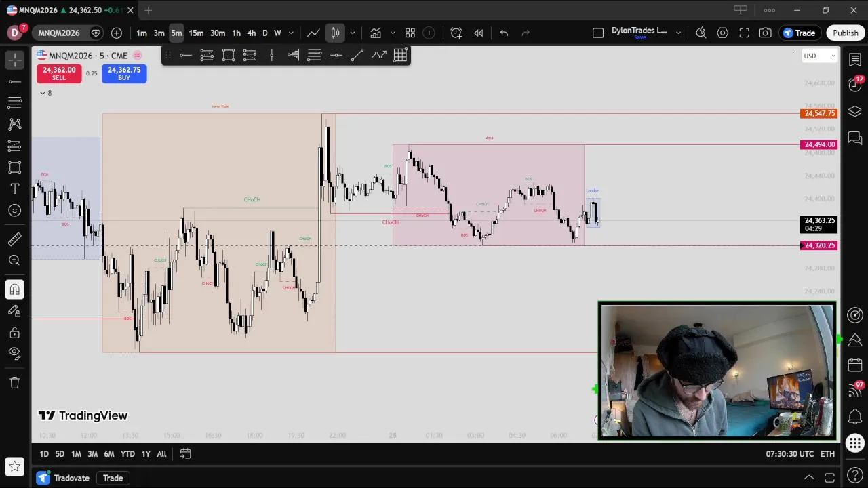
Task: Open the chats panel
Action: 855,138
